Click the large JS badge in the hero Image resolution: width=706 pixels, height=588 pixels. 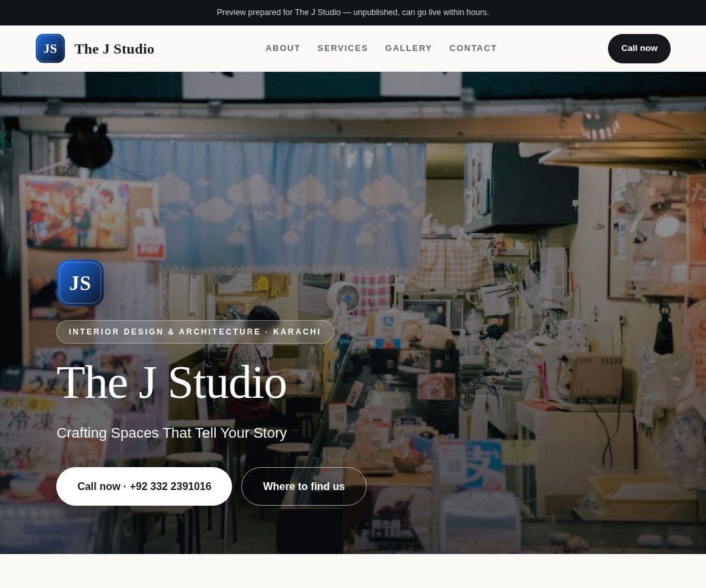80,283
